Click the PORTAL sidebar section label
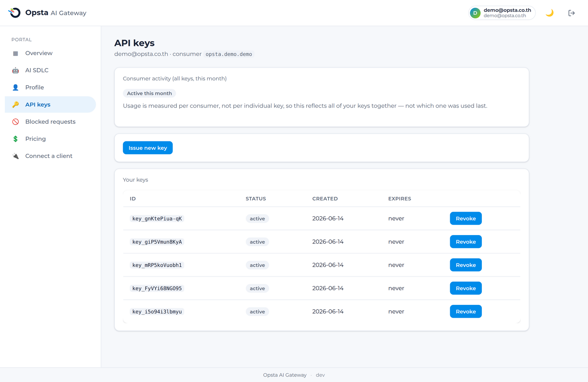The image size is (588, 382). tap(21, 40)
